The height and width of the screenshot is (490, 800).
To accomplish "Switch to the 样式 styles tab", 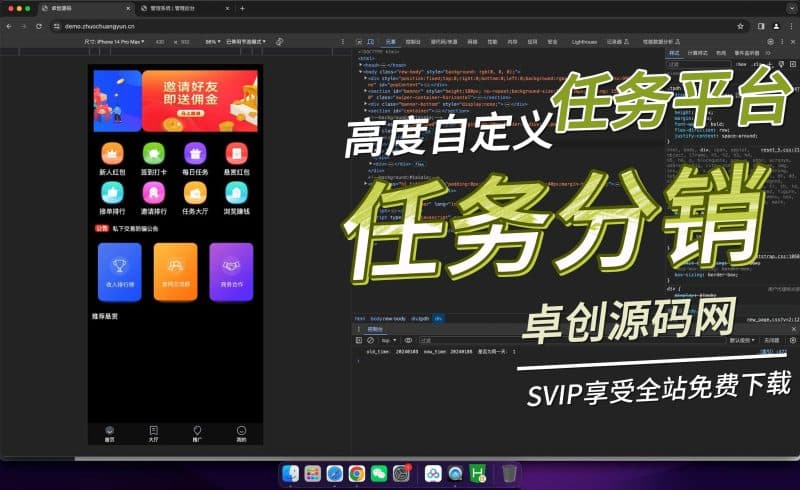I will click(x=674, y=53).
